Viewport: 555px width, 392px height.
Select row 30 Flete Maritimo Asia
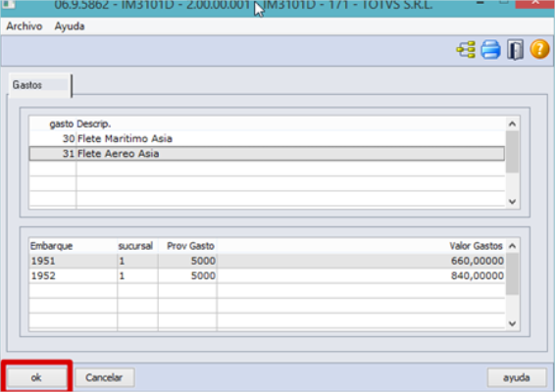[268, 139]
